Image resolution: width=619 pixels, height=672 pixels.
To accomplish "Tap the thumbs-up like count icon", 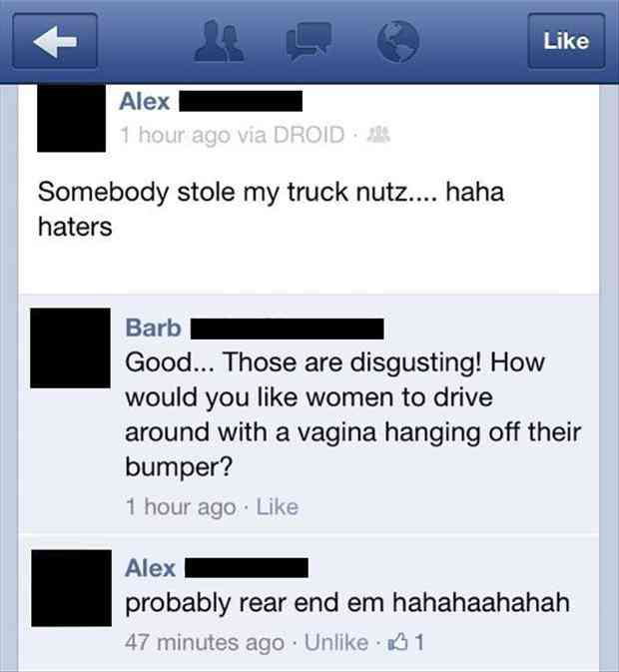I will [x=405, y=642].
